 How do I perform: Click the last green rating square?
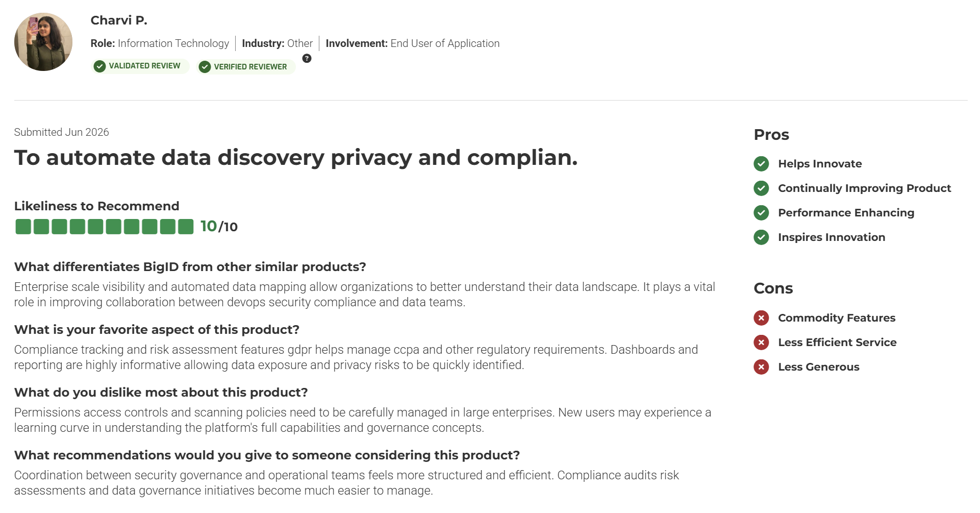186,227
